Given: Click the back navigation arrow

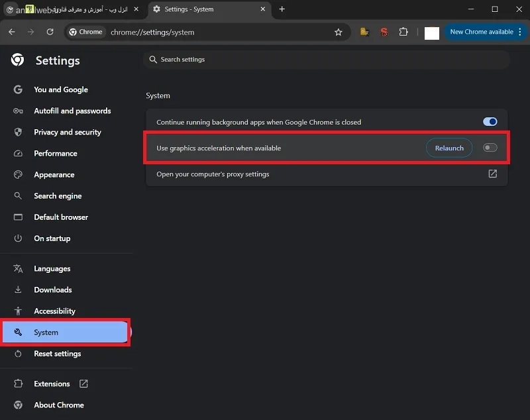Looking at the screenshot, I should click(x=12, y=32).
